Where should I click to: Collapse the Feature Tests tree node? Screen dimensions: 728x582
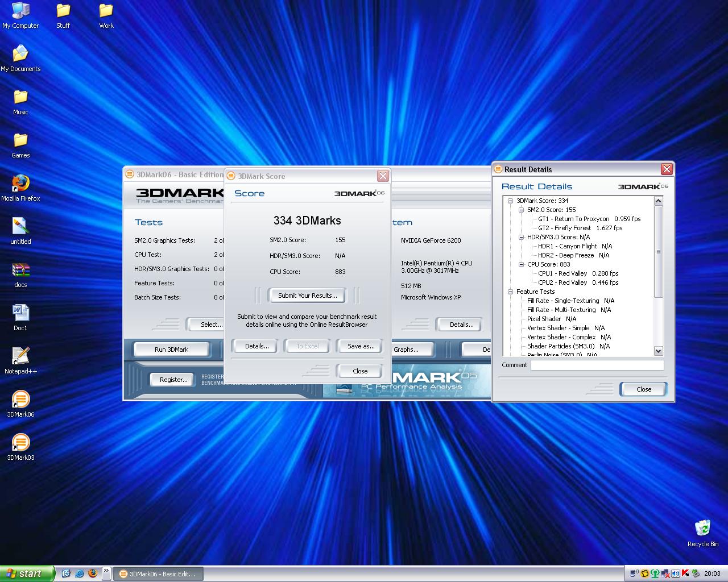(x=510, y=292)
